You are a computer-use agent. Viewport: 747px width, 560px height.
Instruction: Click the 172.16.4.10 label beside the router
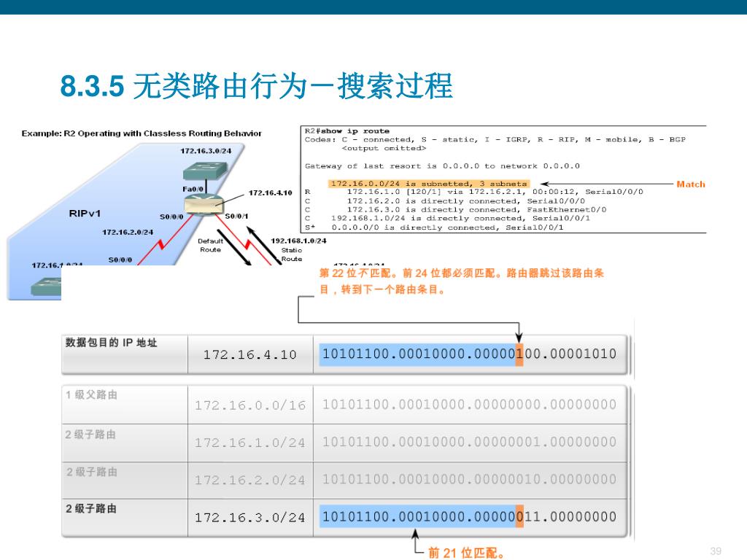click(270, 192)
